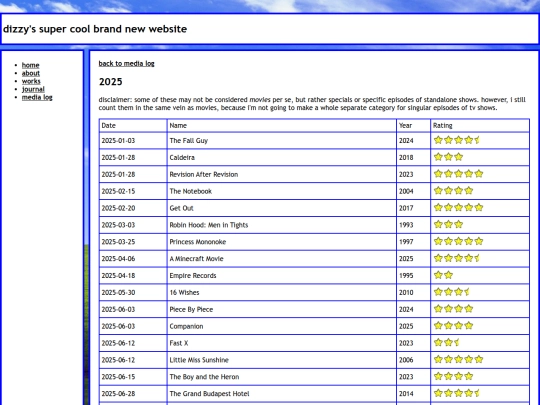Click the Name column header

[282, 125]
